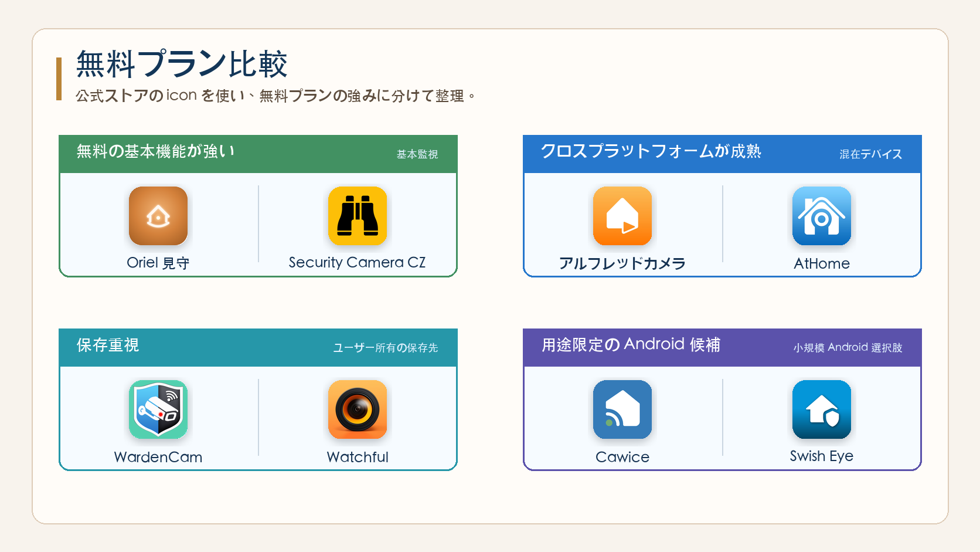Select the Cawice label text
This screenshot has height=552, width=980.
pyautogui.click(x=622, y=457)
